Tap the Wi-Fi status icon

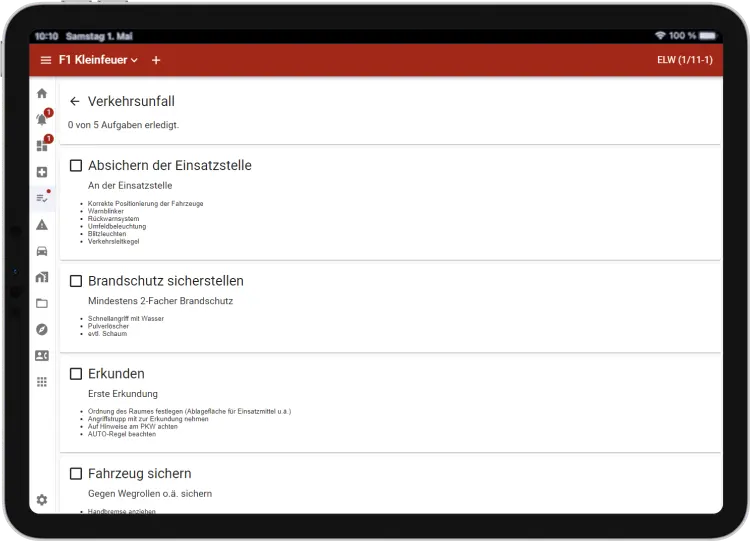[x=660, y=35]
